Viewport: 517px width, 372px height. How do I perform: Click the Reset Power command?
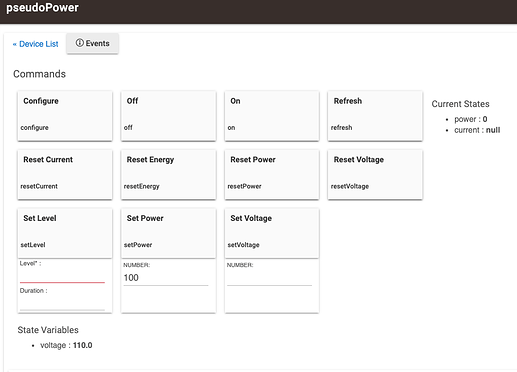(x=272, y=174)
